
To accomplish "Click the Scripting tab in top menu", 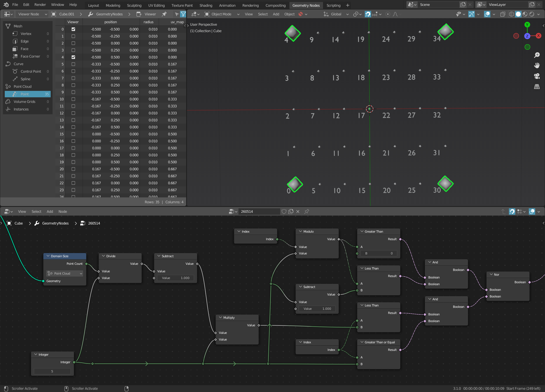I will tap(334, 5).
